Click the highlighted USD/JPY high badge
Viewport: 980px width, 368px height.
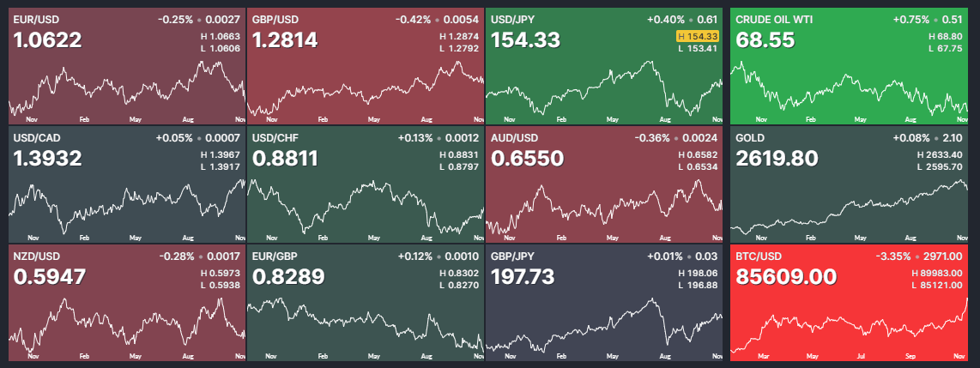[x=697, y=36]
